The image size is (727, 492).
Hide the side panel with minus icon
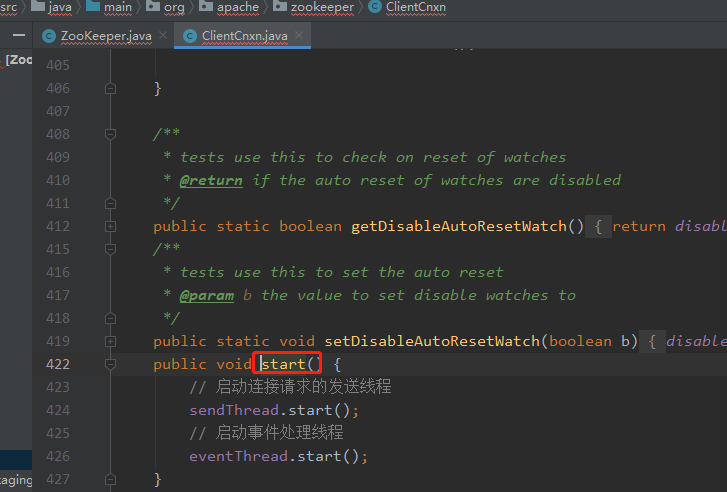pos(19,35)
